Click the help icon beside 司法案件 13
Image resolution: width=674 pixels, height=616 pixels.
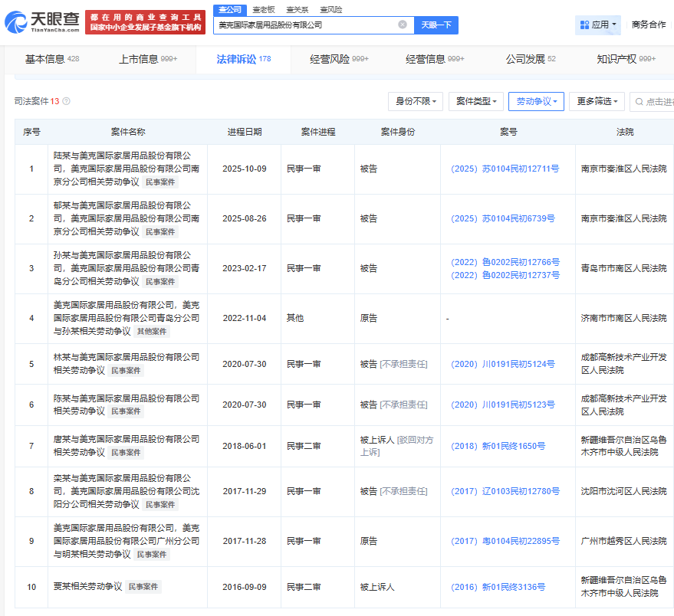[x=66, y=101]
